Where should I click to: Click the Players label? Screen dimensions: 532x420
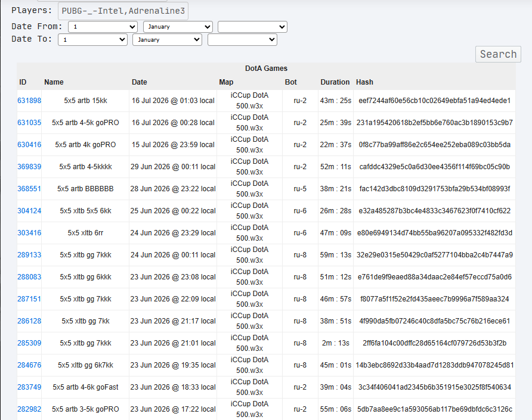coord(32,11)
